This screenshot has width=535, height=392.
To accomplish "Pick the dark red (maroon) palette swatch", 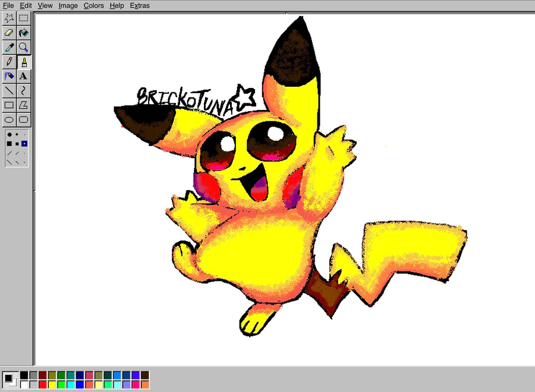I will 43,375.
